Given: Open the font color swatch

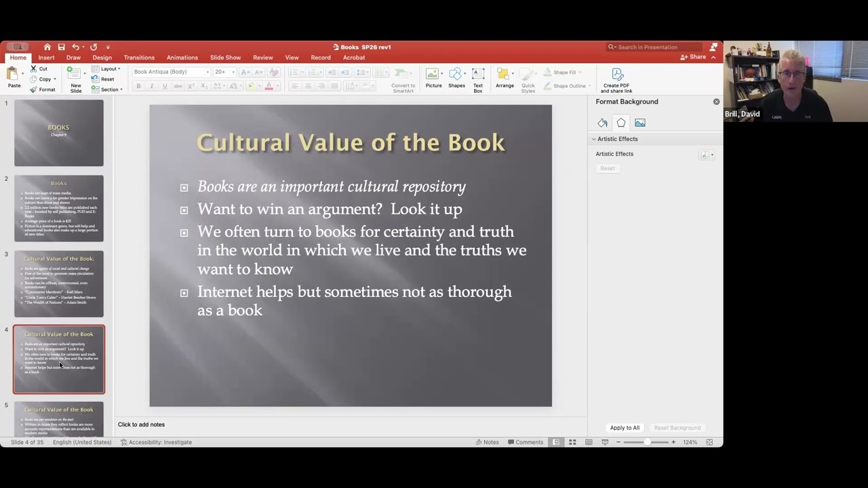Looking at the screenshot, I should 269,86.
